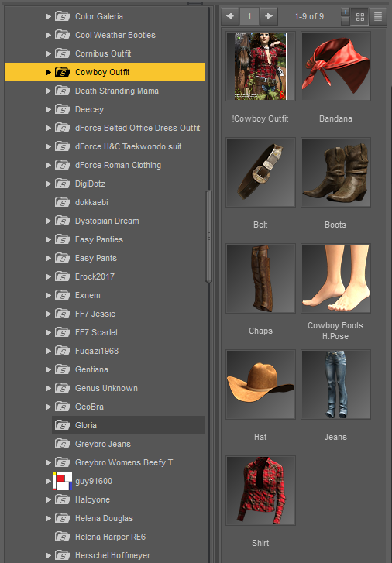The height and width of the screenshot is (563, 392).
Task: Load the Hat item thumbnail
Action: tap(260, 385)
